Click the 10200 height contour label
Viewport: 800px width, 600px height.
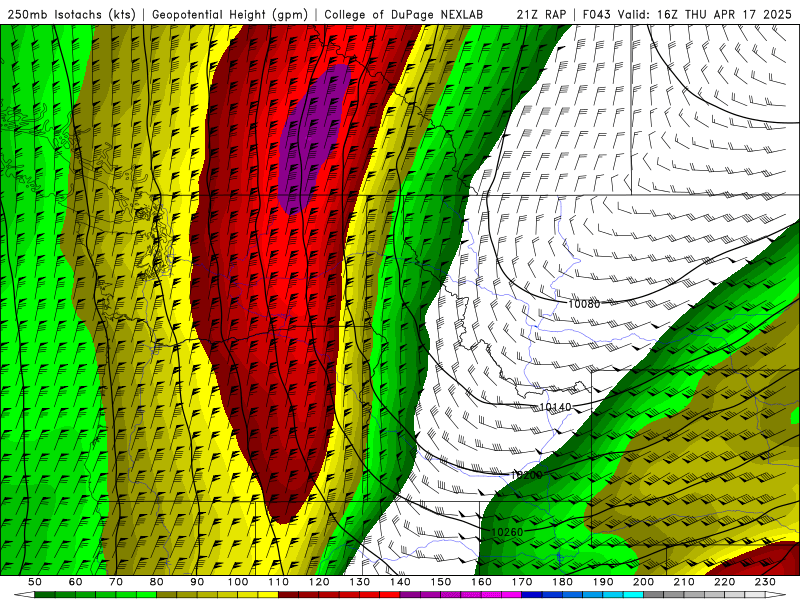click(527, 475)
